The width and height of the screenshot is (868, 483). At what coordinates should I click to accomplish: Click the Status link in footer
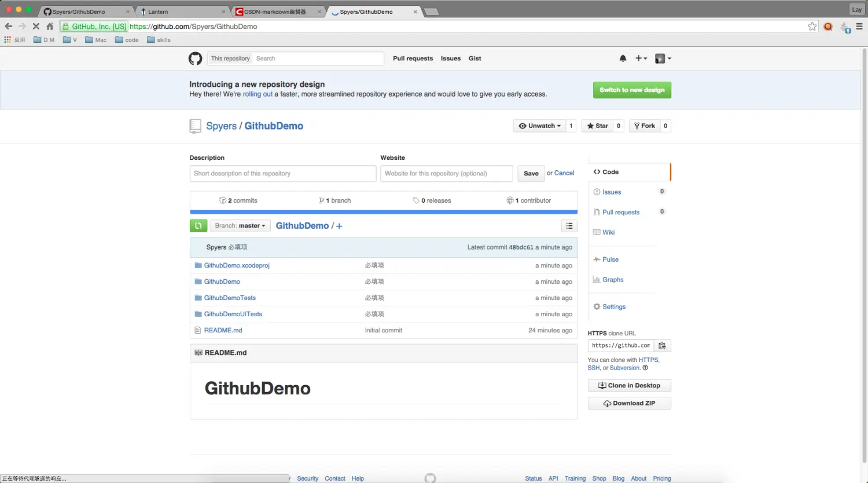point(534,478)
